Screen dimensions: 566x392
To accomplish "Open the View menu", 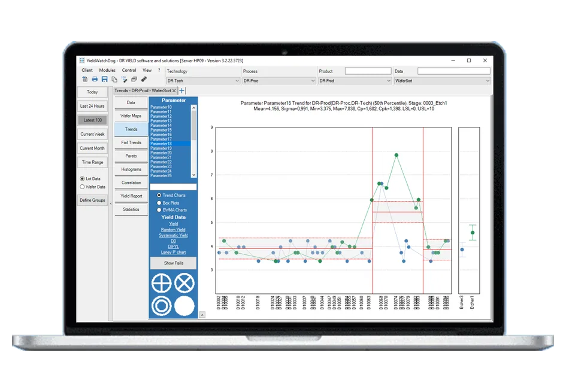I will click(147, 71).
